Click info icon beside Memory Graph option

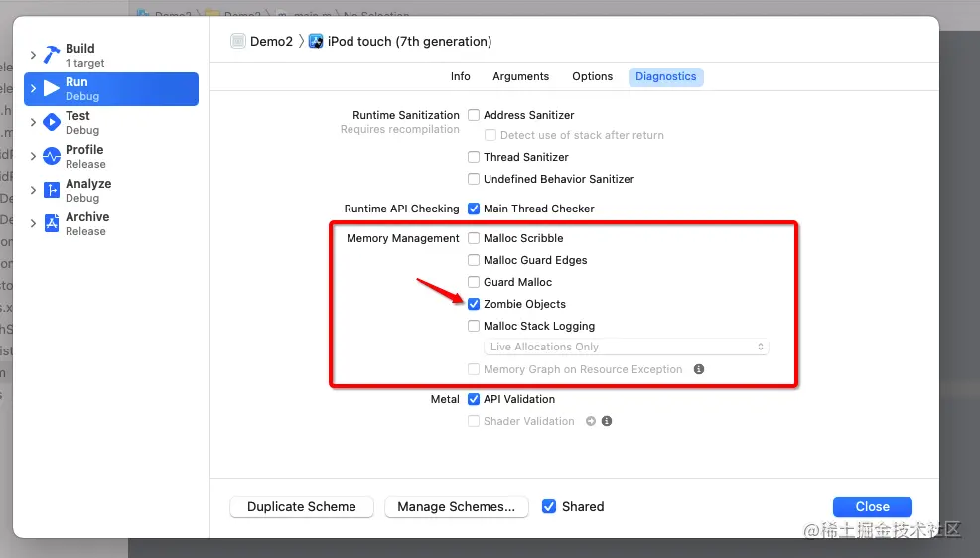(699, 369)
